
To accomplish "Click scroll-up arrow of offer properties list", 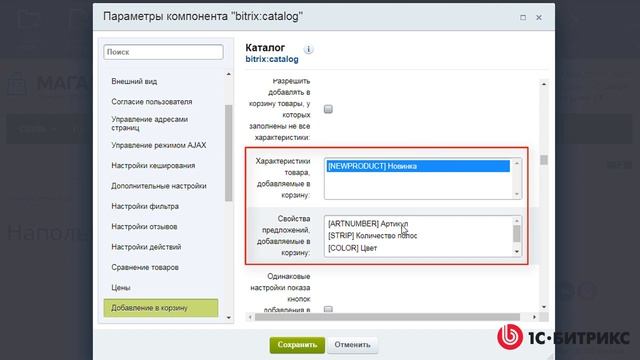I will click(x=517, y=221).
